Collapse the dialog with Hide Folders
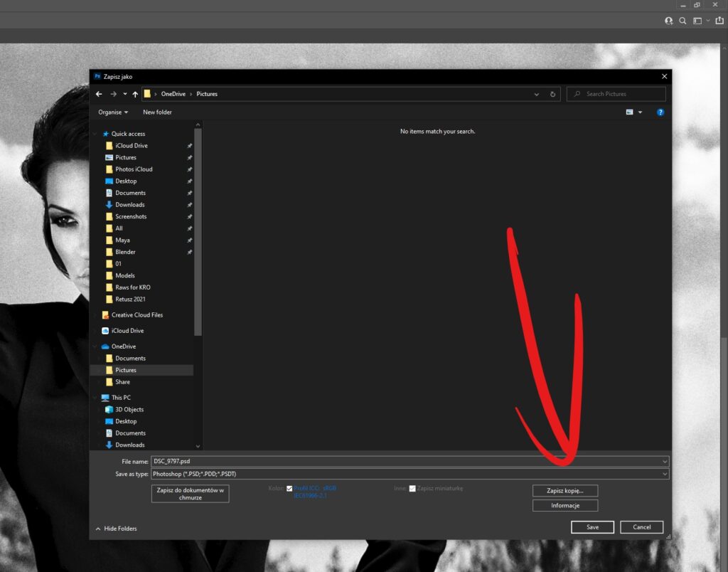 (116, 529)
